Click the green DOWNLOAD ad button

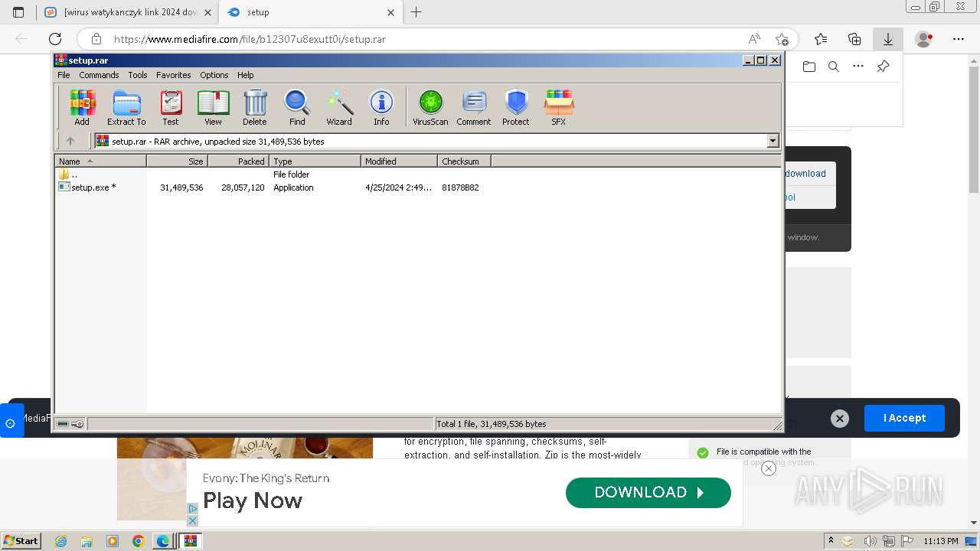coord(648,493)
